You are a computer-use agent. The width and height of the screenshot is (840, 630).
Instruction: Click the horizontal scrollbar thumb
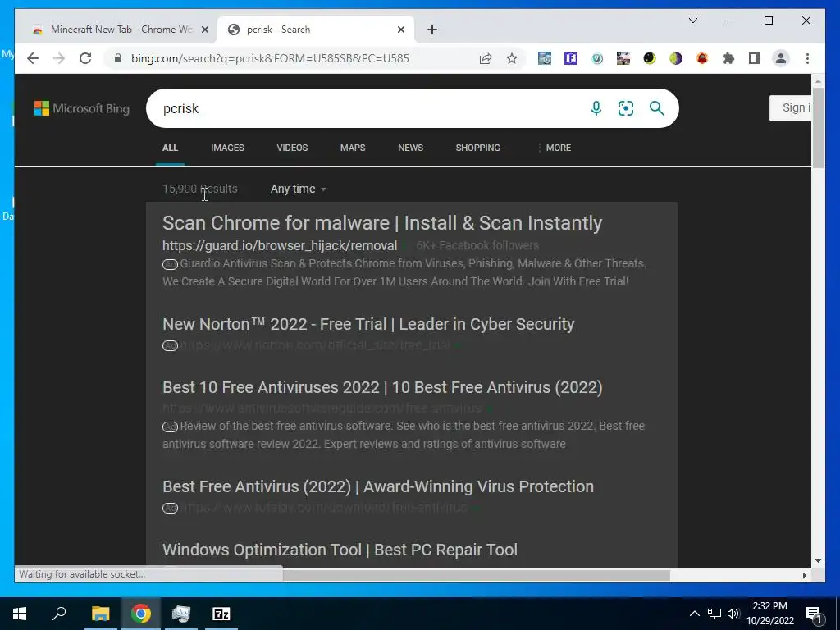tap(476, 575)
